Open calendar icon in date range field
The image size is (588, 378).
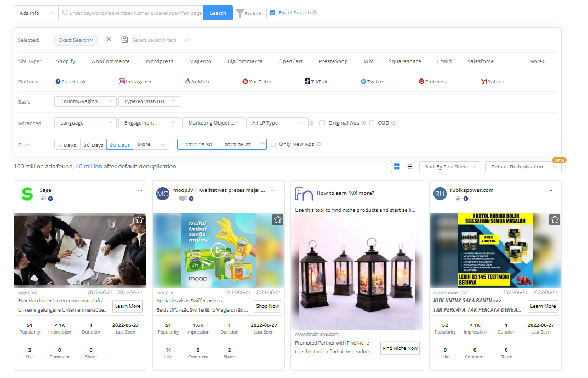click(x=262, y=144)
